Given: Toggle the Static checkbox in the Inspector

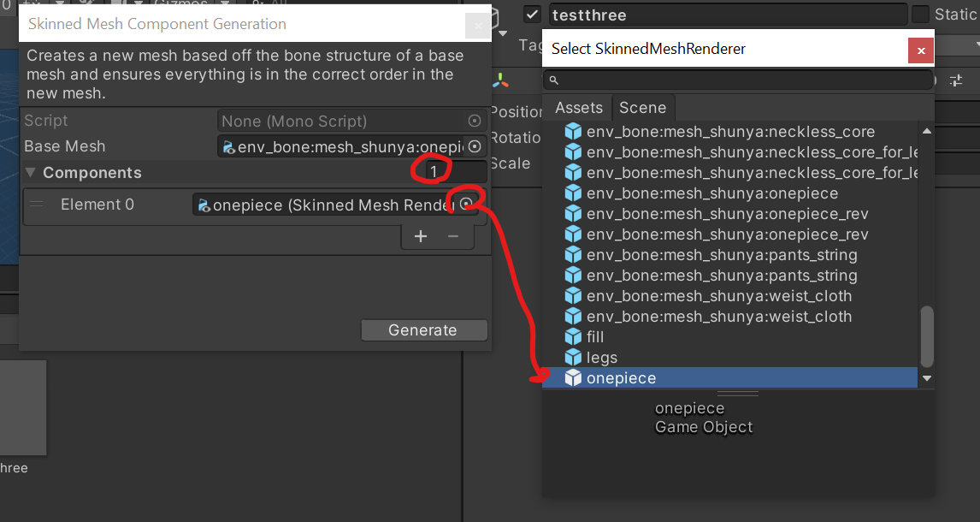Looking at the screenshot, I should [x=920, y=14].
